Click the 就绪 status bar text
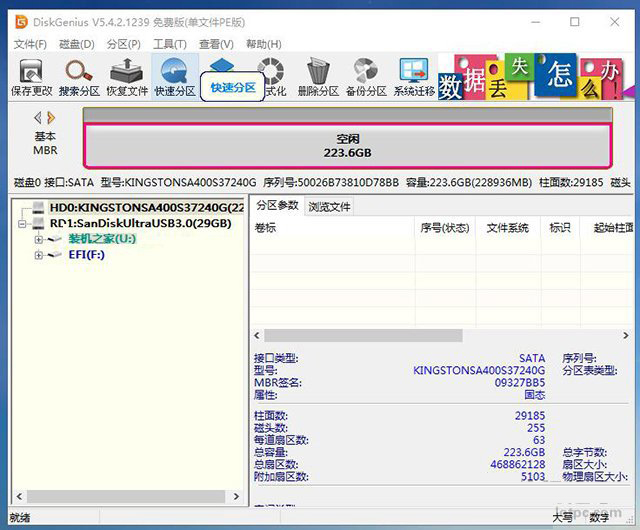Viewport: 640px width, 530px height. (x=20, y=518)
